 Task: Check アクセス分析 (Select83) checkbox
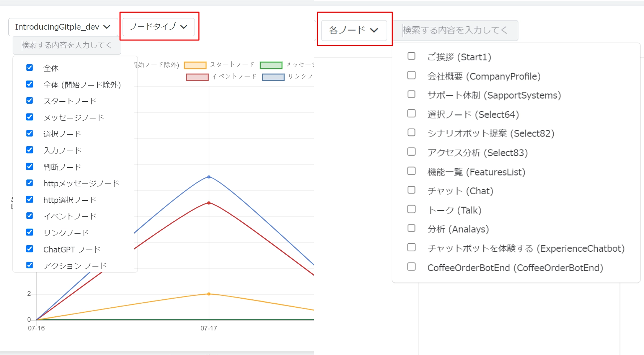[411, 152]
